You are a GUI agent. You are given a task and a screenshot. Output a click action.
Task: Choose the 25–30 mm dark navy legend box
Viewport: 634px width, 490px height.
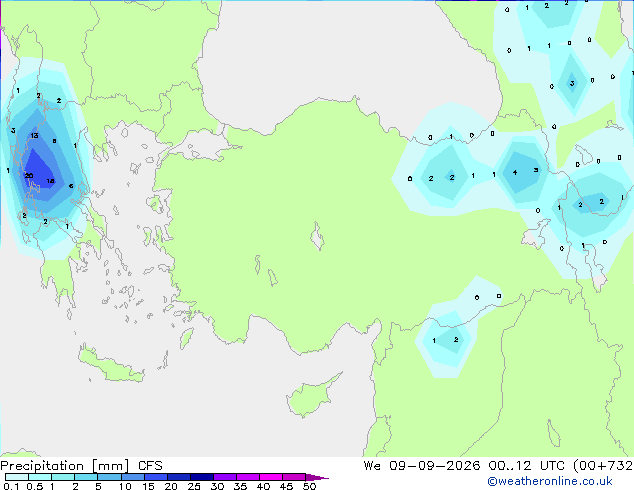click(202, 477)
